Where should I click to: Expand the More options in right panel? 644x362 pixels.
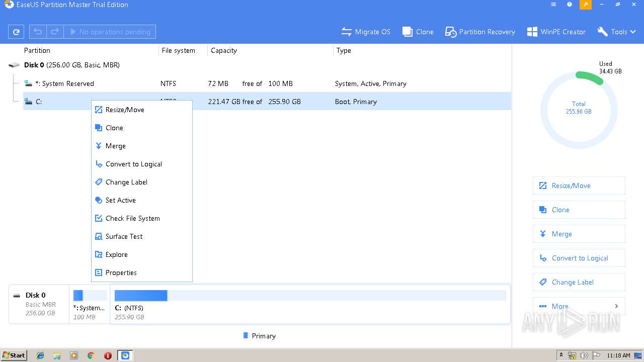coord(579,306)
